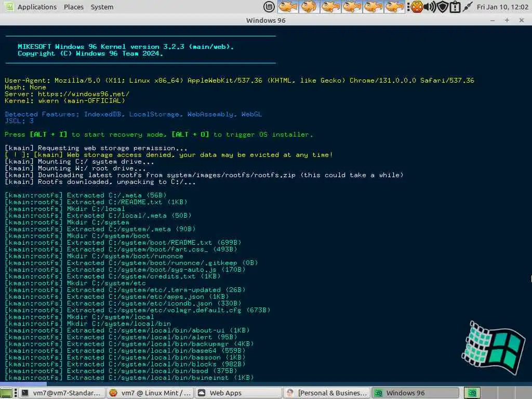Maximize the Windows 96 window
The height and width of the screenshot is (399, 532).
(x=507, y=20)
